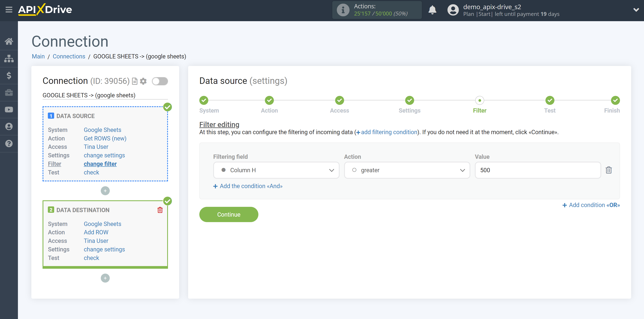Open connection settings gear icon

143,81
